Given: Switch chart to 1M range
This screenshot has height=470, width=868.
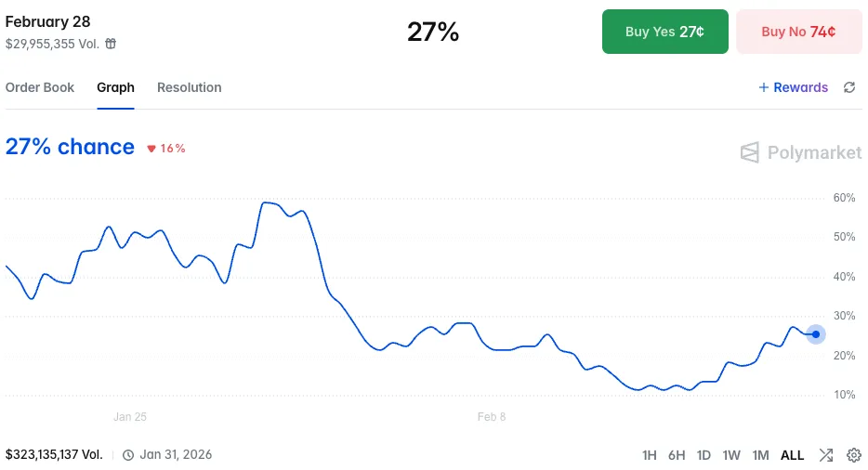Looking at the screenshot, I should click(x=760, y=455).
